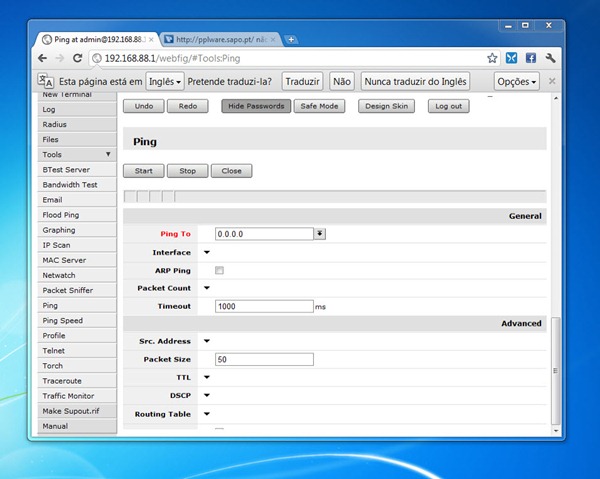Open Graphing in sidebar
This screenshot has height=479, width=600.
(77, 230)
